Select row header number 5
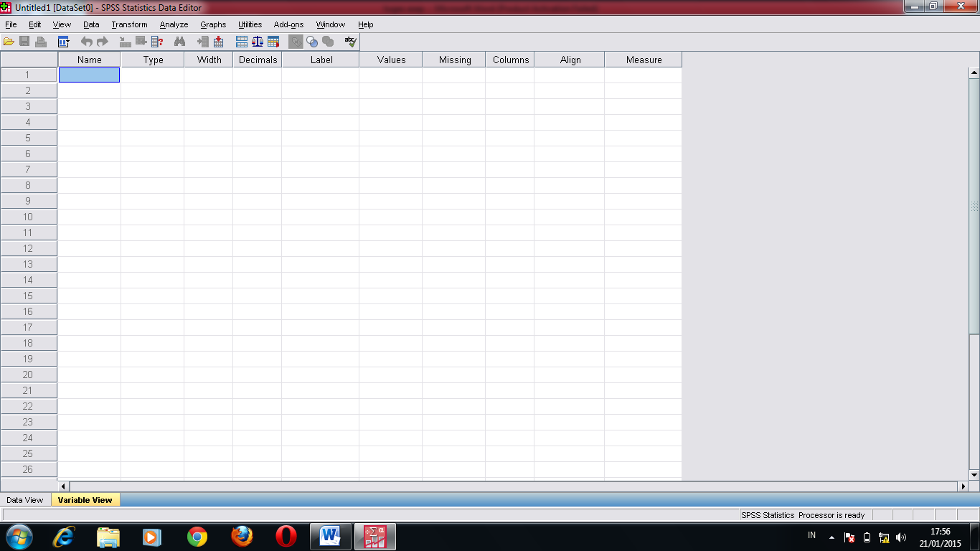The height and width of the screenshot is (551, 980). tap(29, 138)
